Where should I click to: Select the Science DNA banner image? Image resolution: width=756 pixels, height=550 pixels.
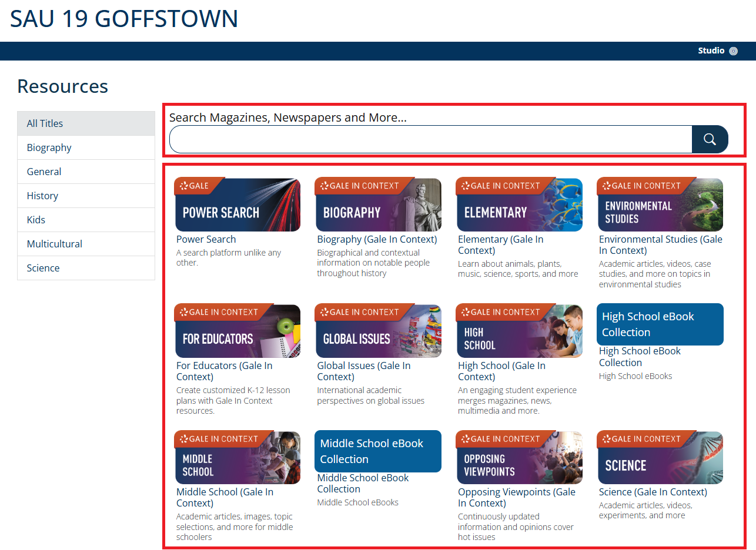660,458
